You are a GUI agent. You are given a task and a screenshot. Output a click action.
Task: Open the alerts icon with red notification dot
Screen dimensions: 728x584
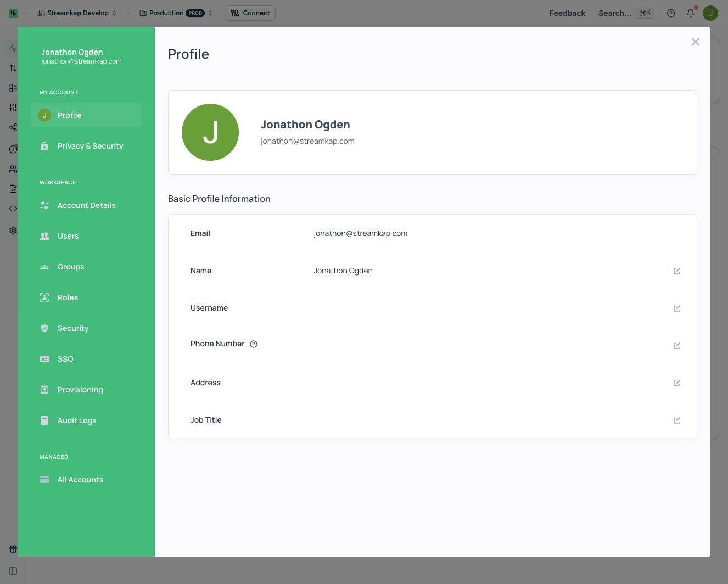pos(13,147)
